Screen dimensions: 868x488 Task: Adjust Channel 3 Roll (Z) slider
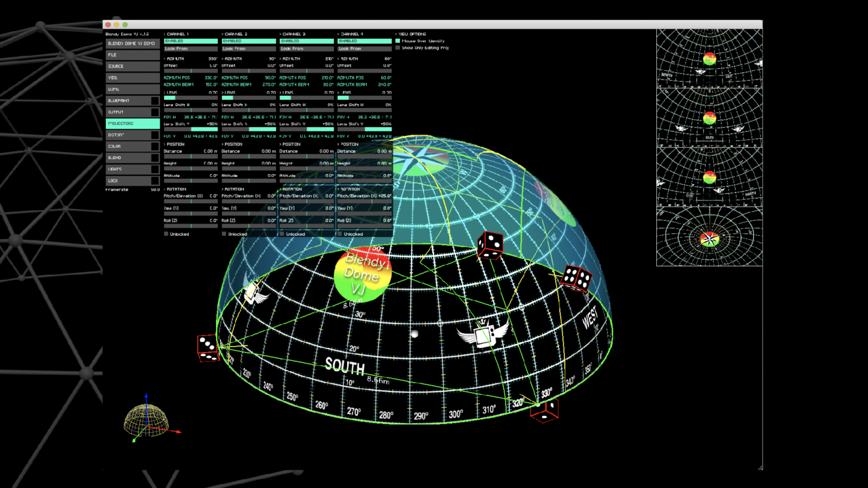tap(306, 226)
